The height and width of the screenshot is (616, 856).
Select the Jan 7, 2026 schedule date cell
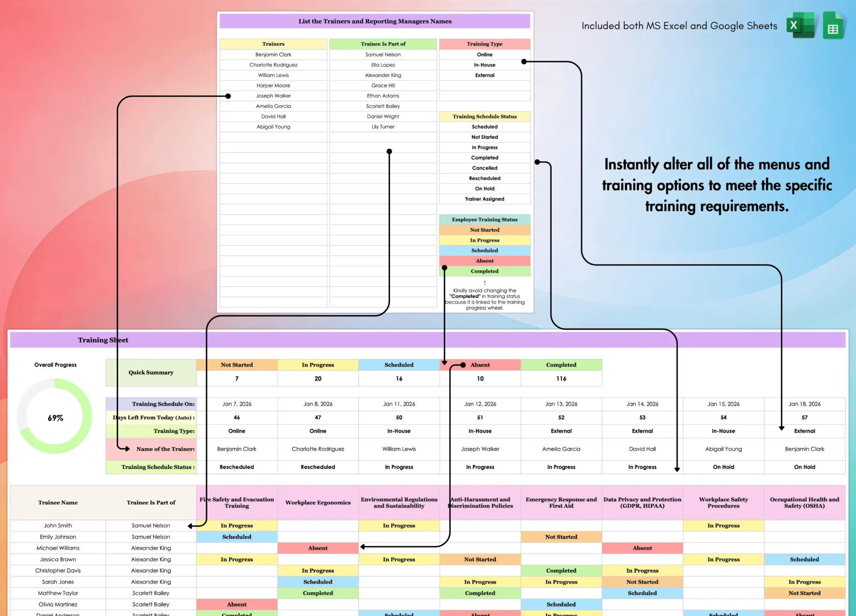pyautogui.click(x=237, y=404)
